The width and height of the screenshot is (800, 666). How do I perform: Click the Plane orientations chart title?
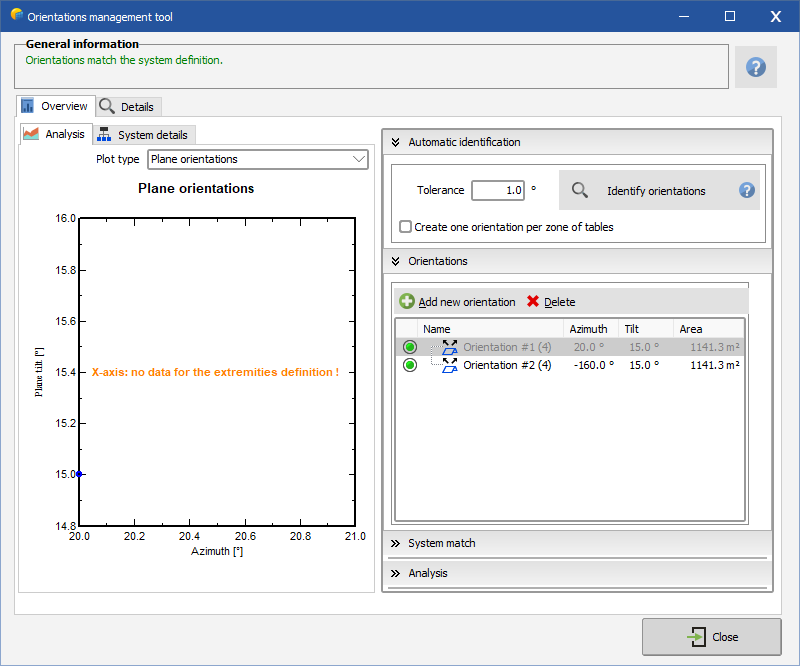(196, 188)
